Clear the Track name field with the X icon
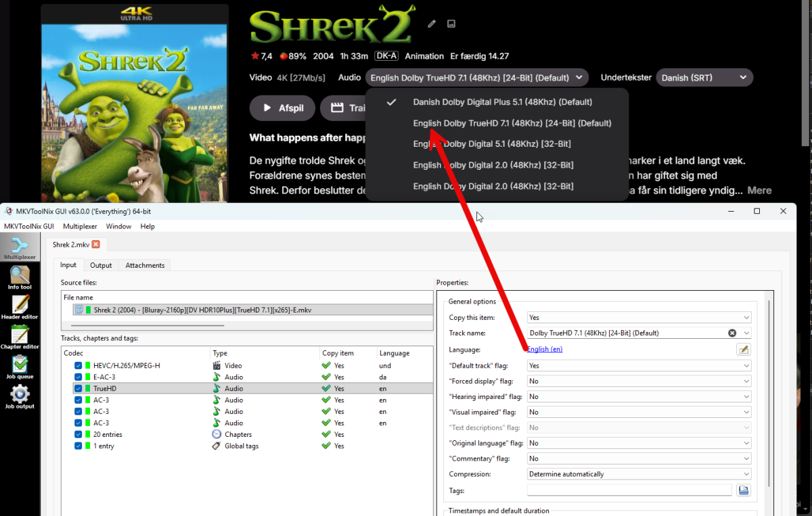The height and width of the screenshot is (516, 812). click(732, 333)
